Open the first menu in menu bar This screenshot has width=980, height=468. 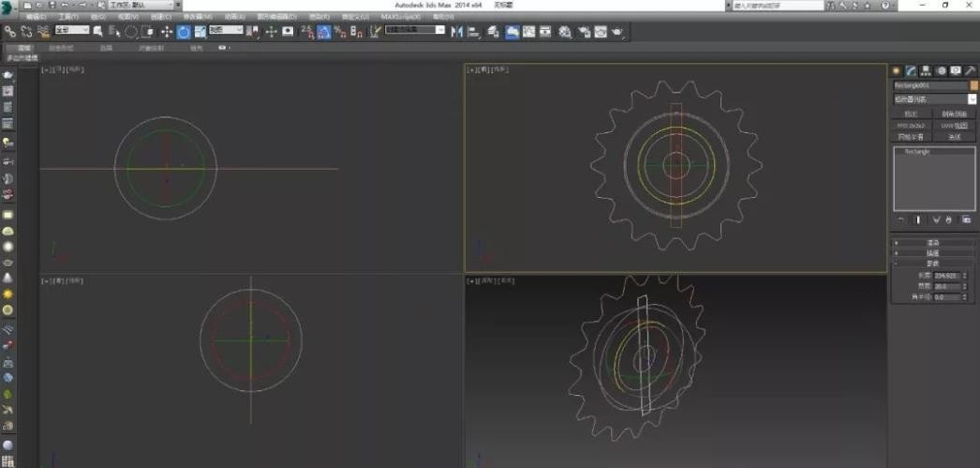(35, 17)
